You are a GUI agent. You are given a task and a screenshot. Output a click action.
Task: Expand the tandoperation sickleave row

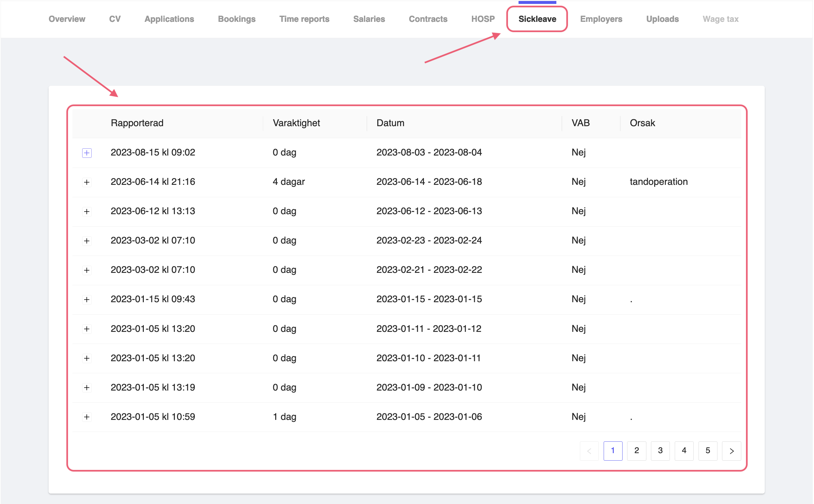pos(87,182)
